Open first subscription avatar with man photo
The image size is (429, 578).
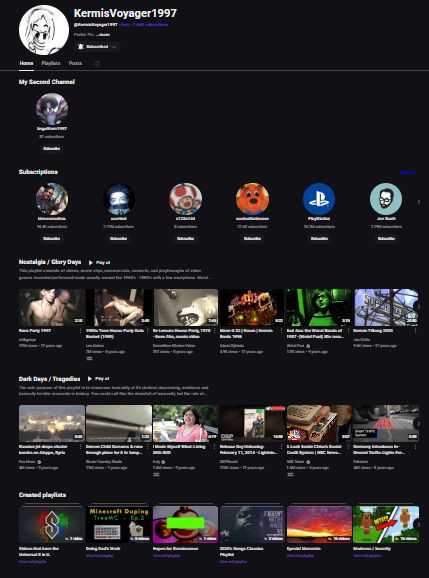pos(52,199)
